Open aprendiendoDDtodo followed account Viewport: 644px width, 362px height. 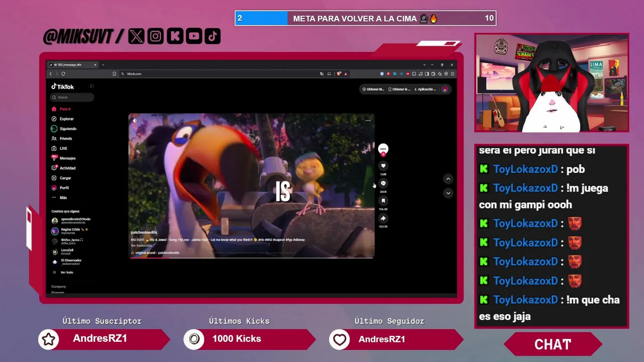click(x=71, y=220)
